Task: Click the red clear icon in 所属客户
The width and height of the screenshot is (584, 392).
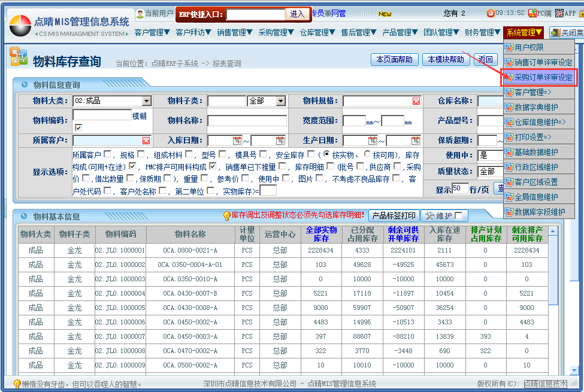Action: [x=146, y=141]
